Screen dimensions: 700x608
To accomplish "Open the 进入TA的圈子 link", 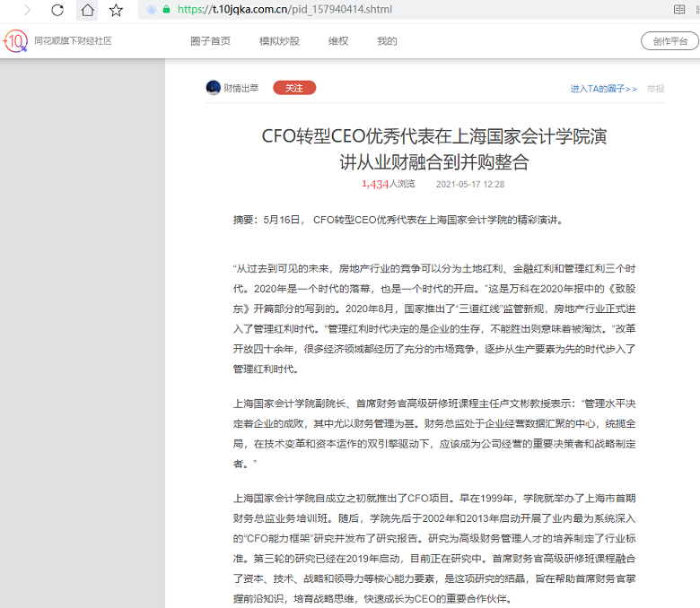I will point(603,89).
